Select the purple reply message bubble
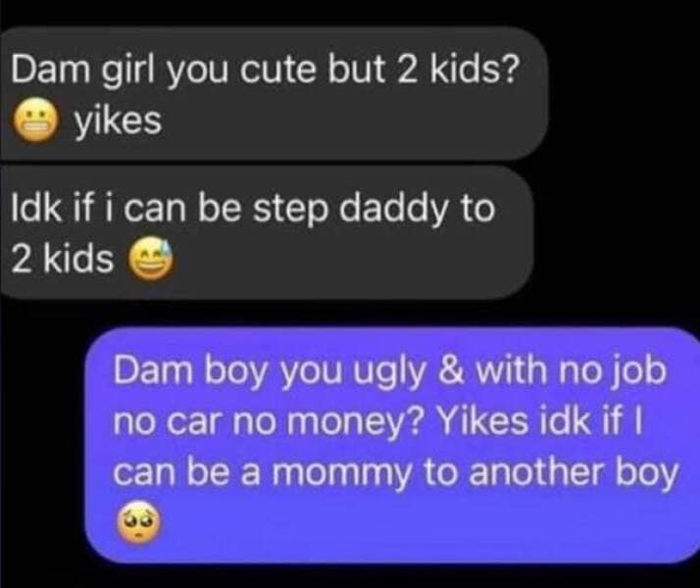This screenshot has height=588, width=700. [x=392, y=445]
